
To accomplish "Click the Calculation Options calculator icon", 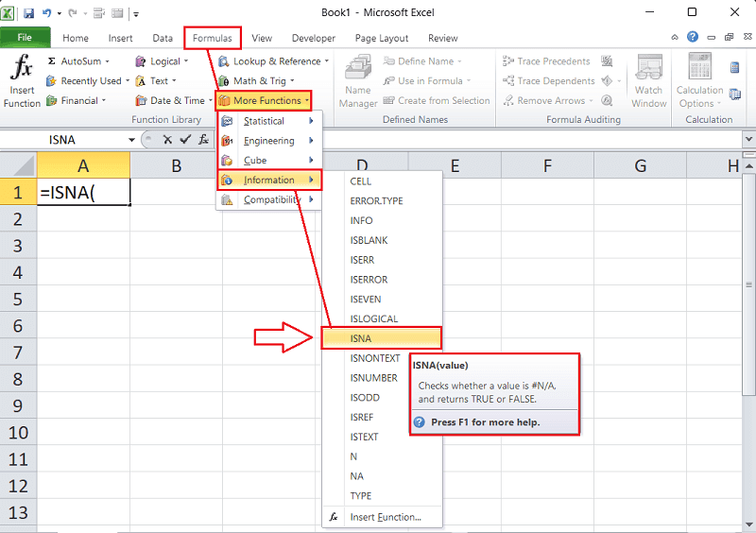I will click(x=699, y=66).
